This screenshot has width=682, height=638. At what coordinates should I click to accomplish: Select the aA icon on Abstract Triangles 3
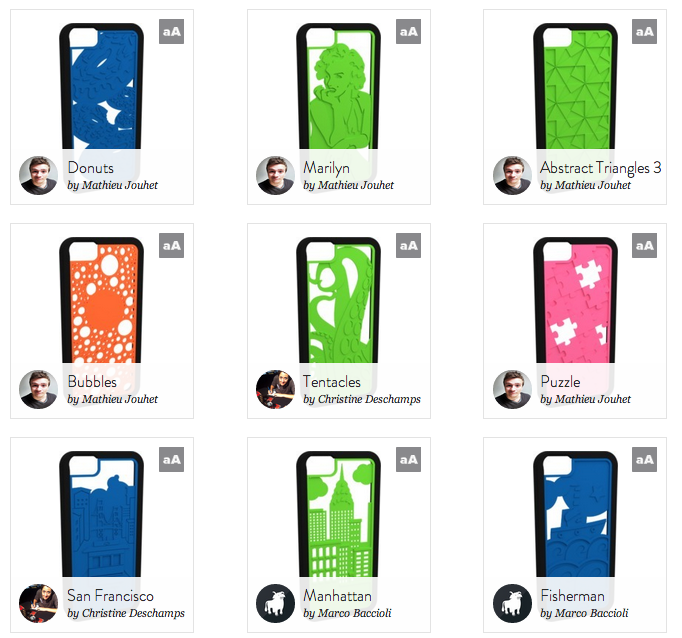pos(645,31)
